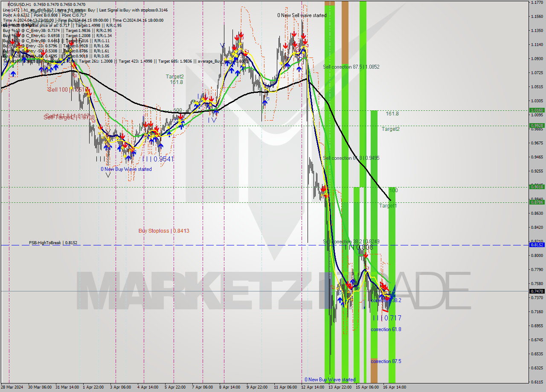Click the 0.8000 price scale value
Screen dimensions: 546x392
click(537, 255)
